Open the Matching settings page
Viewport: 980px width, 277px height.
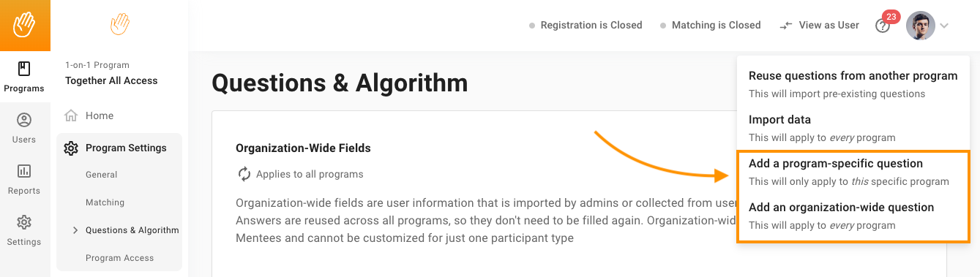tap(105, 202)
